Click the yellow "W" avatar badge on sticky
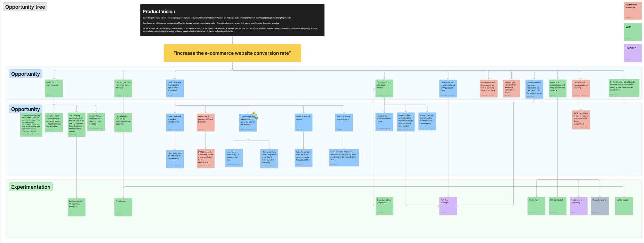644x243 pixels. [x=254, y=113]
